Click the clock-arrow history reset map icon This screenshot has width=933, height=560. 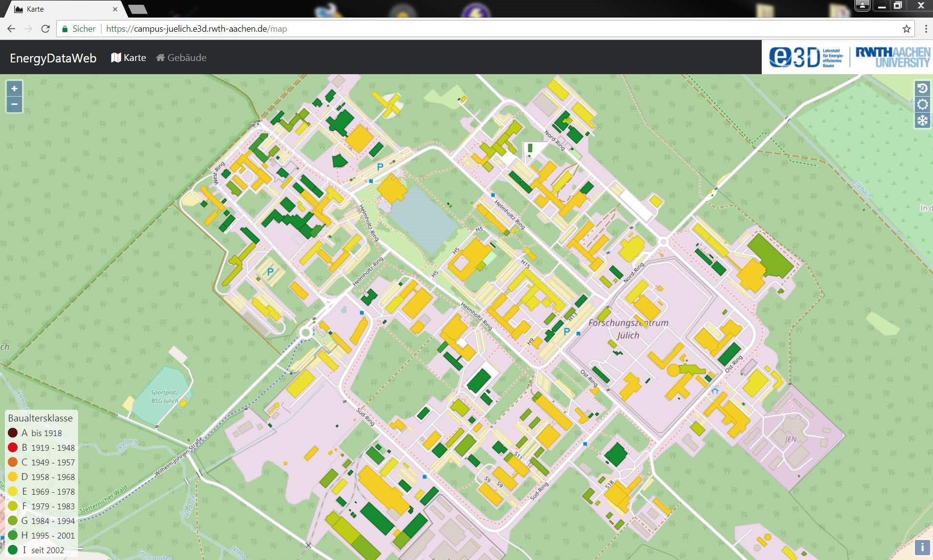(x=922, y=88)
